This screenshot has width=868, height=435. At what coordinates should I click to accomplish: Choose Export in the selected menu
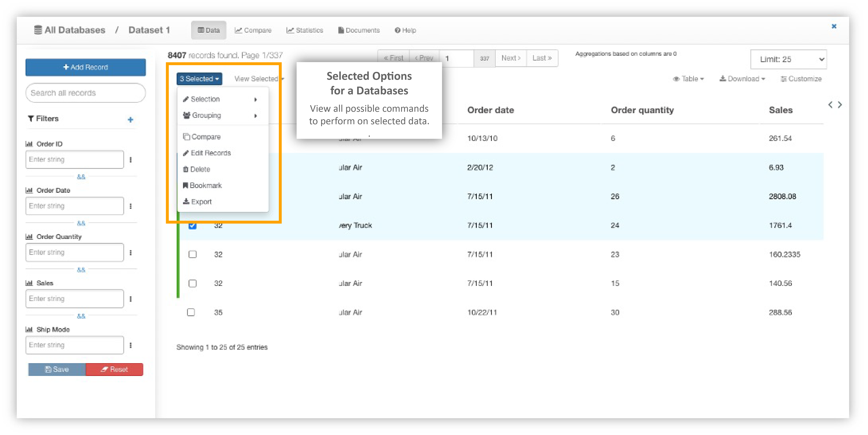[222, 202]
